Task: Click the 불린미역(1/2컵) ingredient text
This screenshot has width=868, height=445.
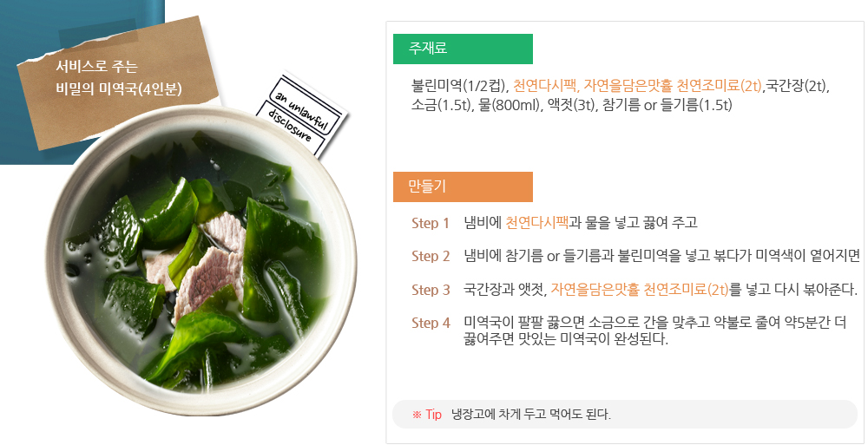Action: coord(459,86)
